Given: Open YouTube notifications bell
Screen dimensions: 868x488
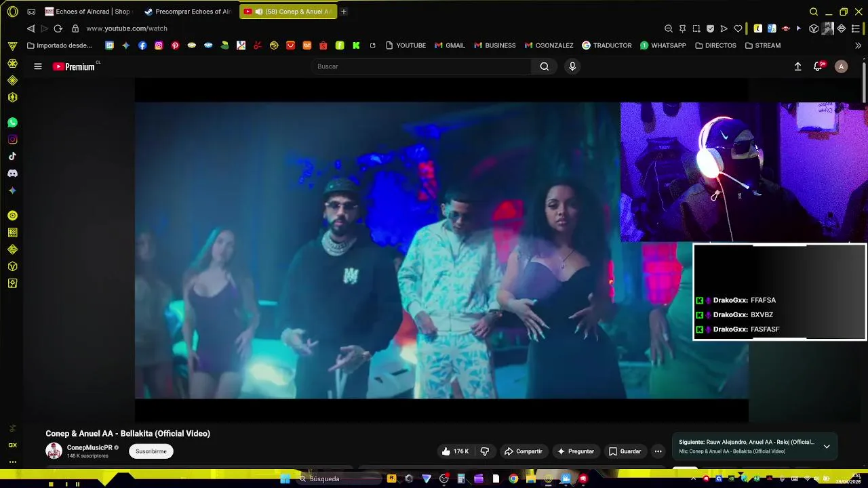Looking at the screenshot, I should point(818,66).
